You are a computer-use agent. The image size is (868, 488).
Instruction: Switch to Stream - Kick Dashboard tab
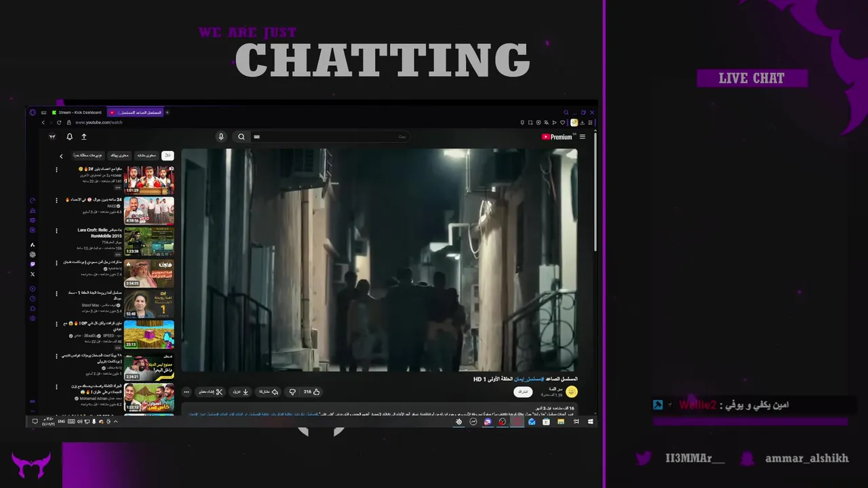[x=77, y=113]
